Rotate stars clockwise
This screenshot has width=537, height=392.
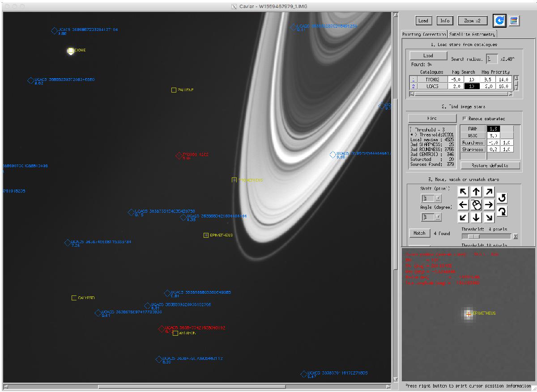pos(502,212)
